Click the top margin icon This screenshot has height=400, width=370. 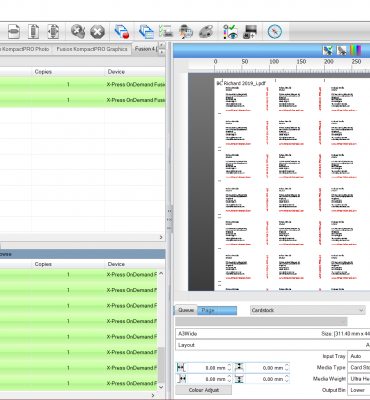click(239, 368)
